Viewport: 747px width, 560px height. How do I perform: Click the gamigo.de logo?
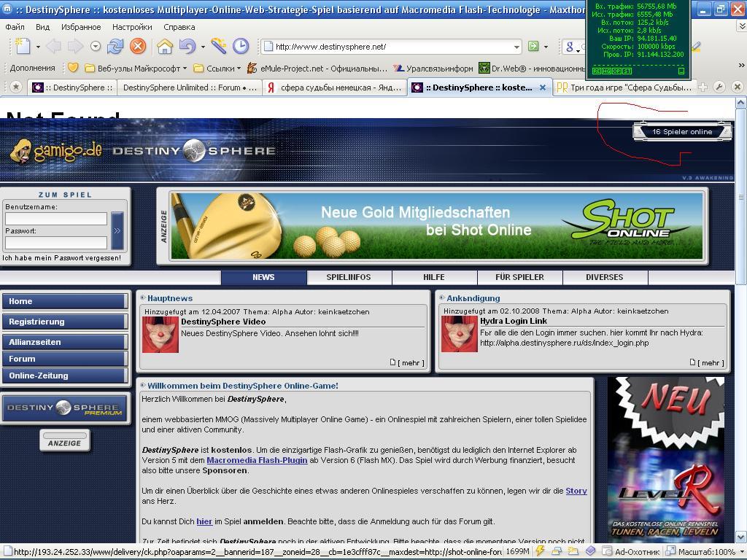55,152
